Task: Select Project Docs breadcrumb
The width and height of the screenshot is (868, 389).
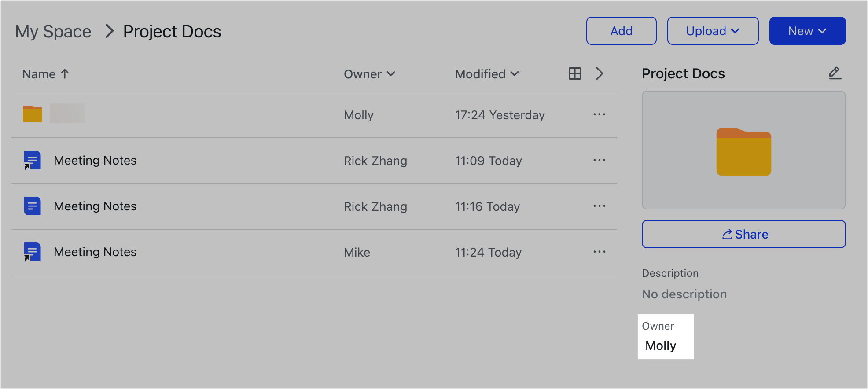Action: click(172, 32)
